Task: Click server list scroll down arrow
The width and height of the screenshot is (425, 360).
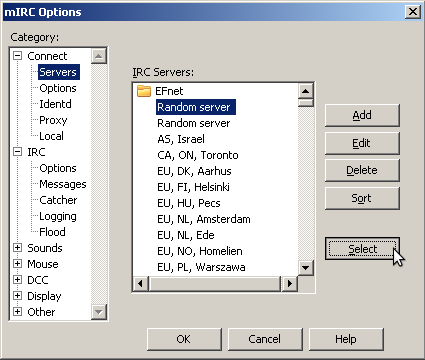Action: (306, 267)
